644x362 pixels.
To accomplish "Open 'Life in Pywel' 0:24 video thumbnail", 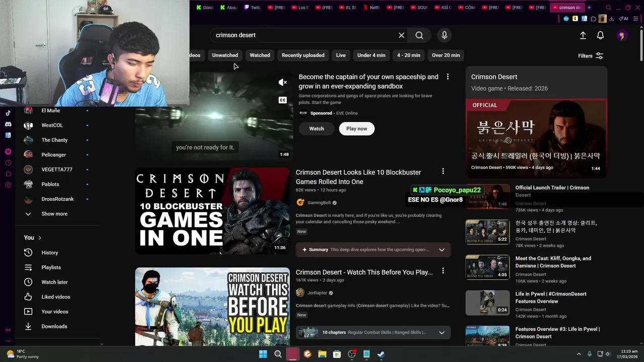I will pyautogui.click(x=488, y=303).
